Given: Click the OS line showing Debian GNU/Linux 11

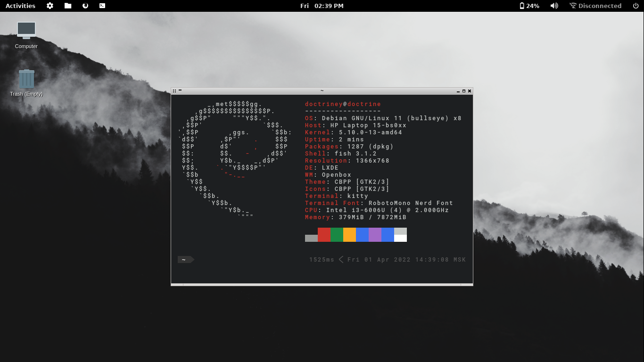Looking at the screenshot, I should (383, 118).
